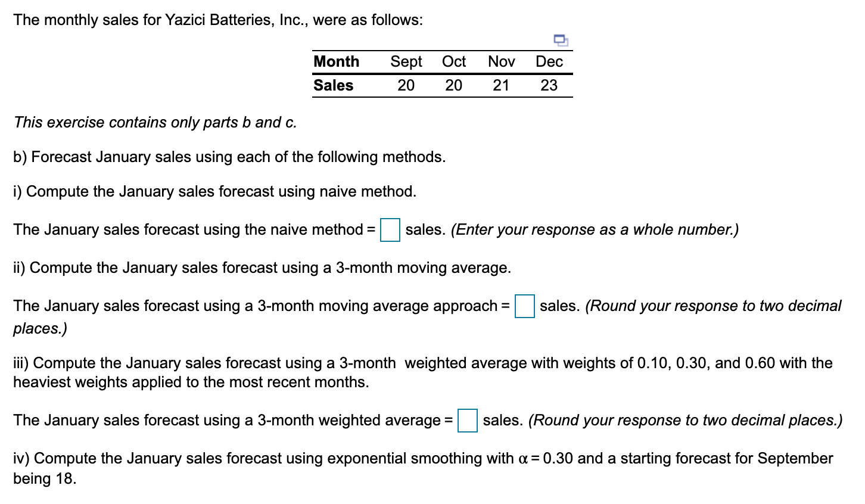Click inside the empty naive forecast field

(x=390, y=230)
